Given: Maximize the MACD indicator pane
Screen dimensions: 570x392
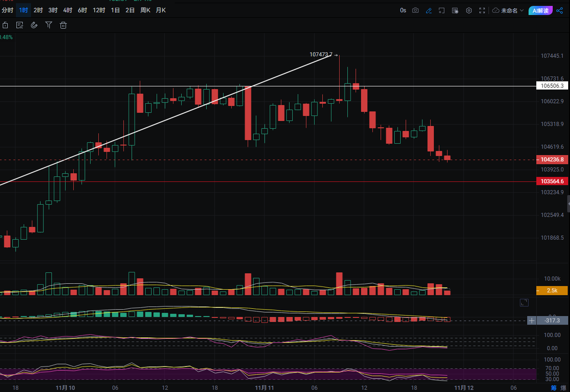Looking at the screenshot, I should 524,302.
